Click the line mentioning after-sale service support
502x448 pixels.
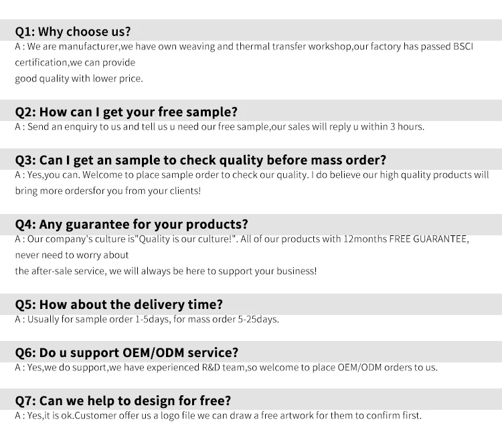[x=165, y=271]
